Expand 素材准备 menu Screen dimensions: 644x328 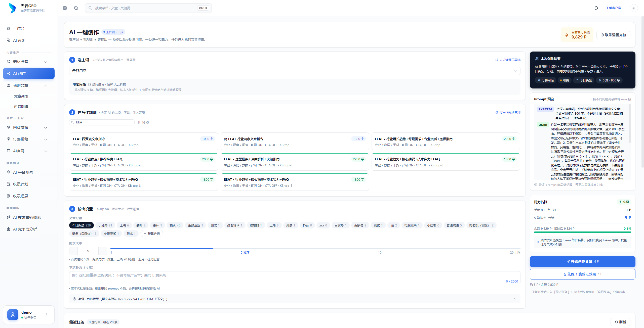point(29,62)
